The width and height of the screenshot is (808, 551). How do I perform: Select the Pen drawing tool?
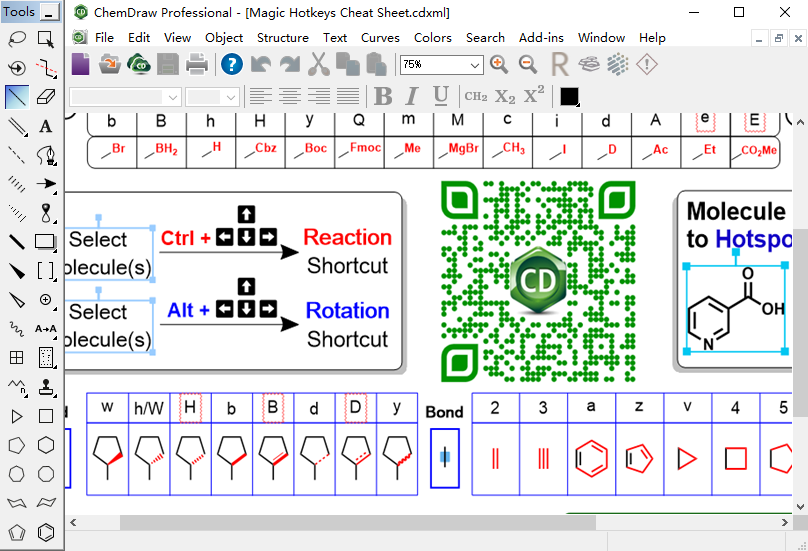coord(46,155)
